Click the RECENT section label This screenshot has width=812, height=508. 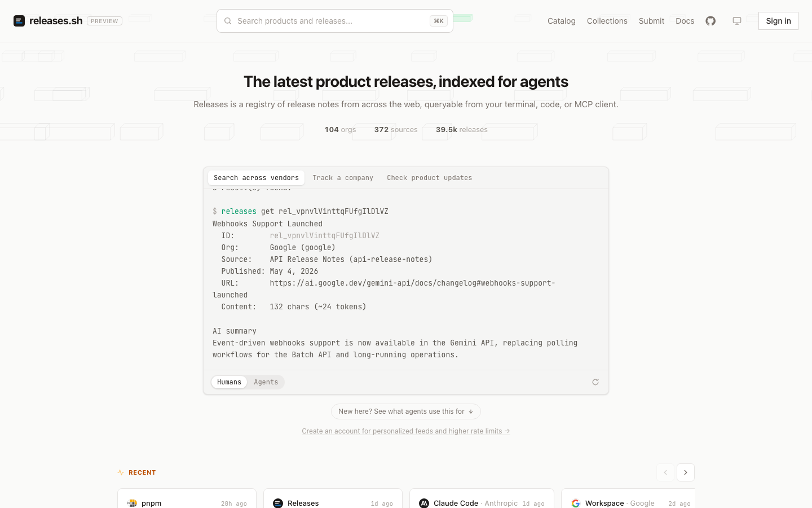142,472
